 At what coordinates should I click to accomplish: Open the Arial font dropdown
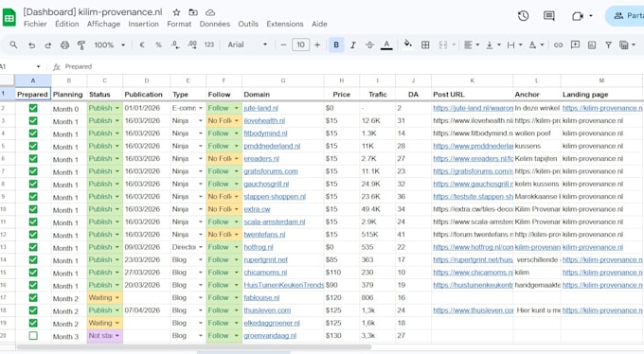(247, 44)
